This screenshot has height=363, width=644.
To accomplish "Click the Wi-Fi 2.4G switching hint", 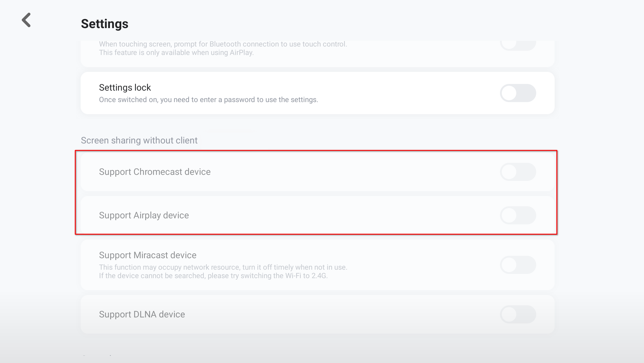I will pyautogui.click(x=213, y=276).
